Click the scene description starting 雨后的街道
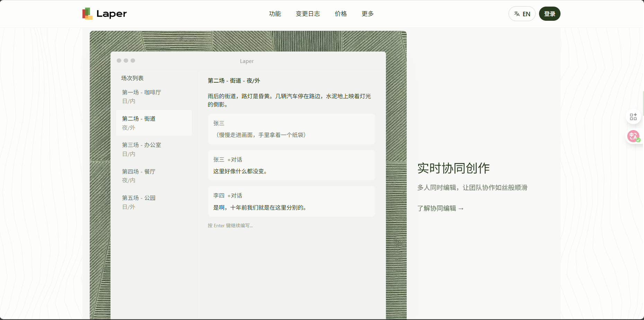The height and width of the screenshot is (320, 644). pyautogui.click(x=290, y=100)
